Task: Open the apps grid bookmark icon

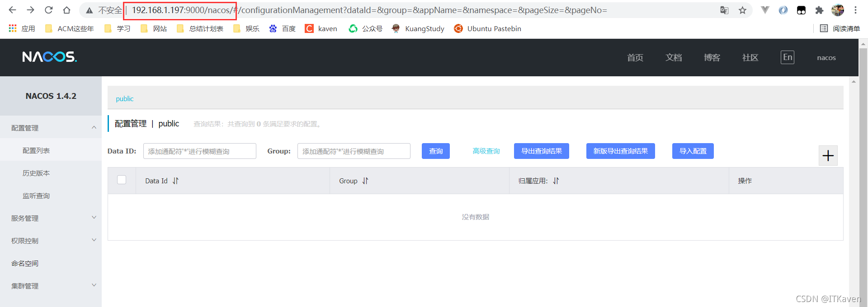Action: click(x=13, y=28)
